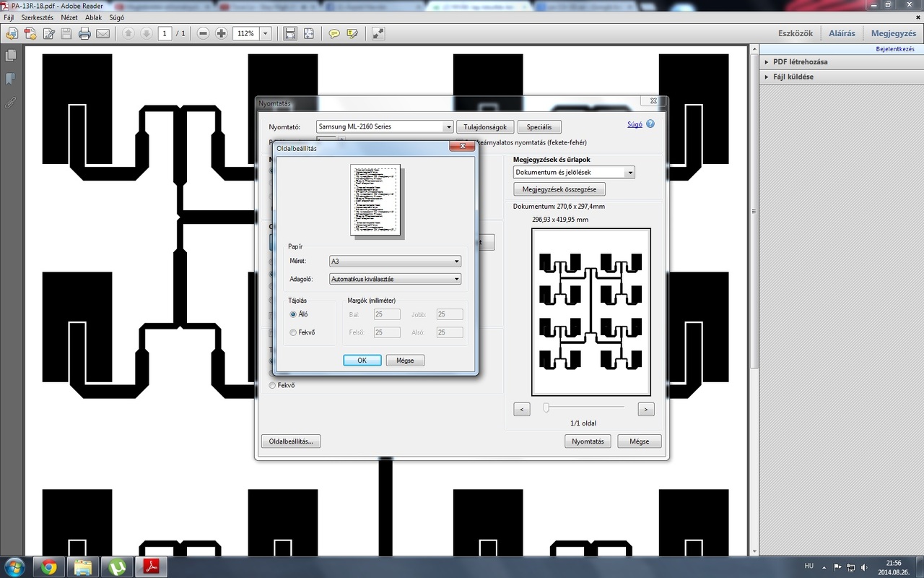
Task: Open the Fájl menu
Action: tap(9, 17)
